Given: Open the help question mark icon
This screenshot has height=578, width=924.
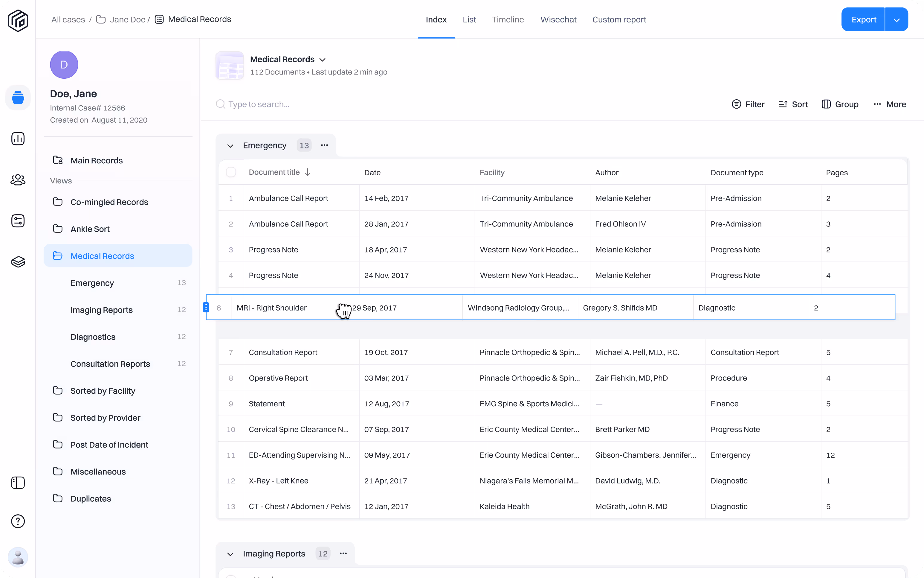Looking at the screenshot, I should 18,521.
